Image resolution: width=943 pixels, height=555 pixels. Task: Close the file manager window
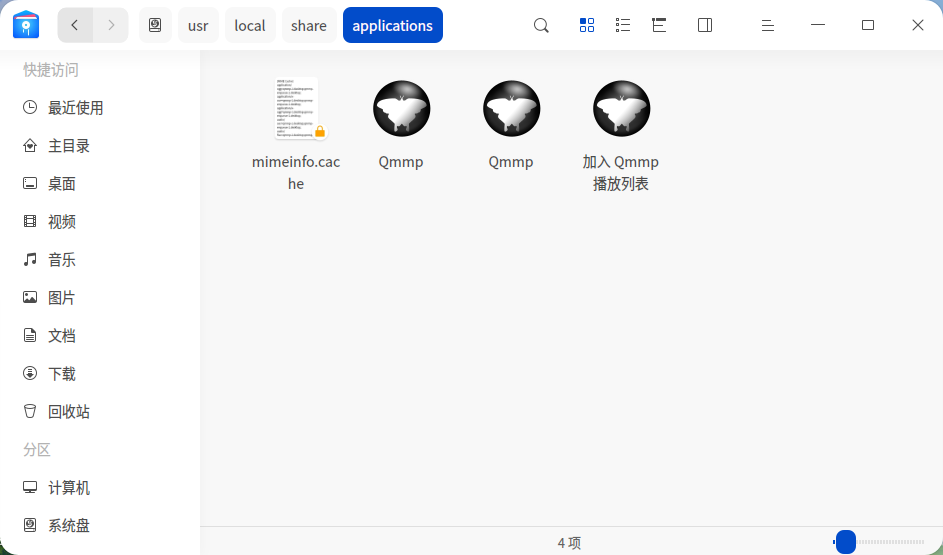pyautogui.click(x=918, y=25)
